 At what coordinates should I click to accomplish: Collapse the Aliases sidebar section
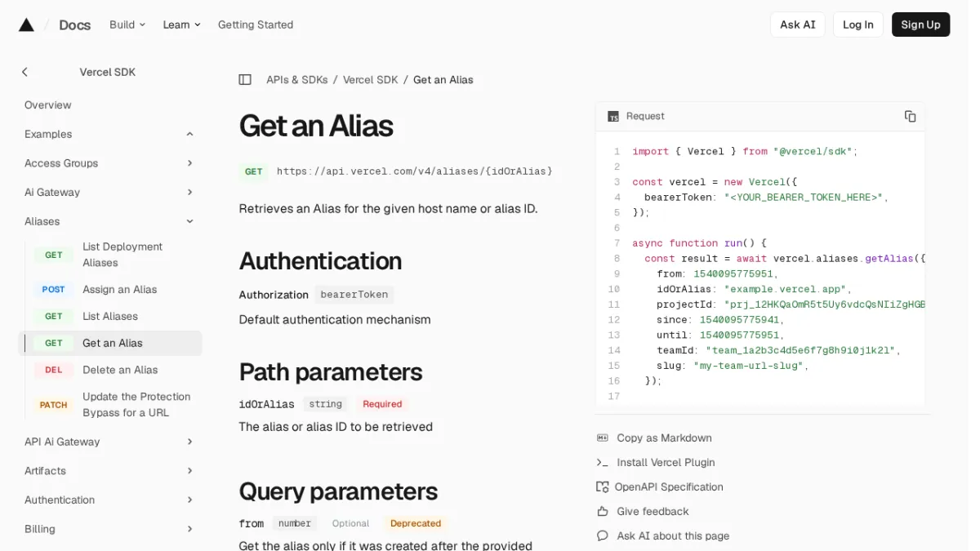[x=189, y=221]
